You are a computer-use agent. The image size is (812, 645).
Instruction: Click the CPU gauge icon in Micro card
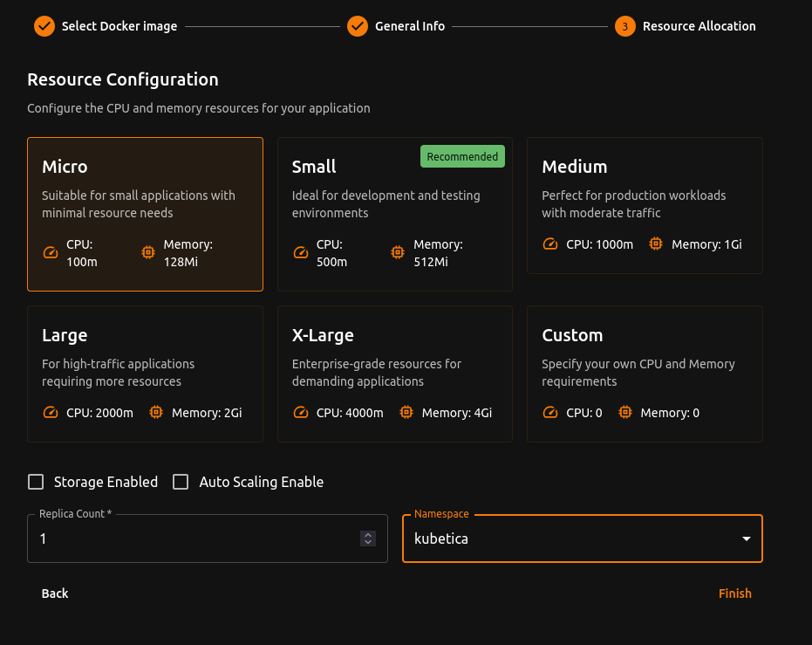tap(51, 253)
